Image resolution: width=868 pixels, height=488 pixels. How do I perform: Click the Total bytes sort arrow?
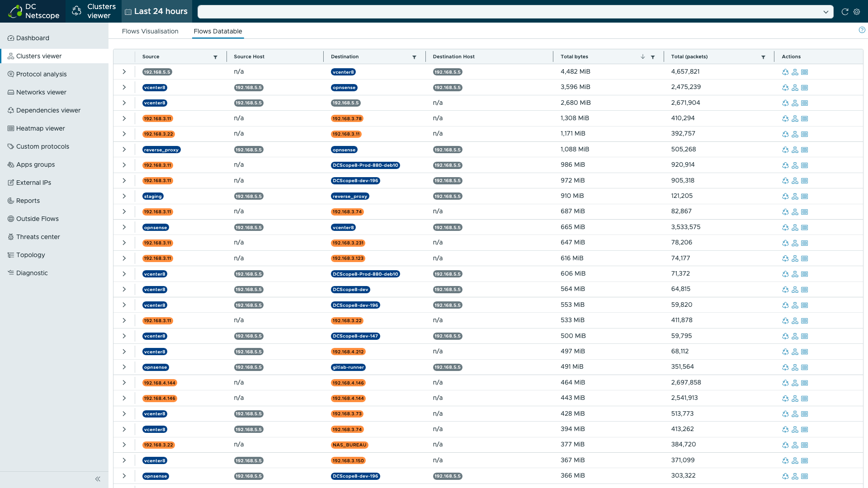pyautogui.click(x=642, y=56)
